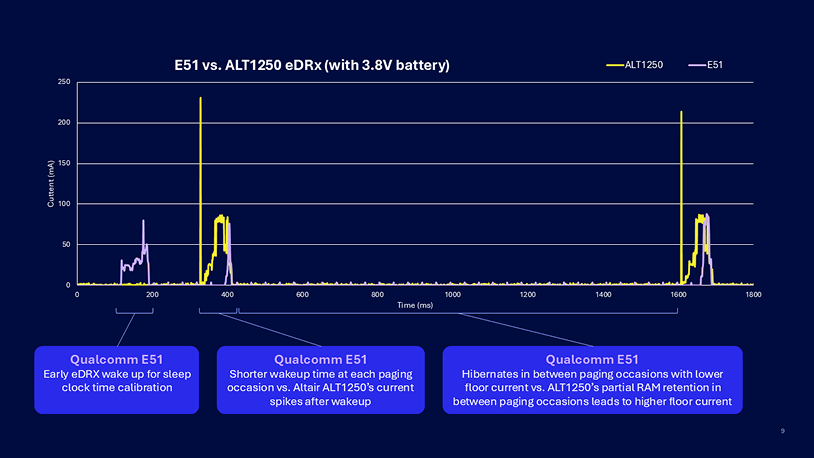
Task: Click the 100 value on the y-axis
Action: click(x=64, y=204)
